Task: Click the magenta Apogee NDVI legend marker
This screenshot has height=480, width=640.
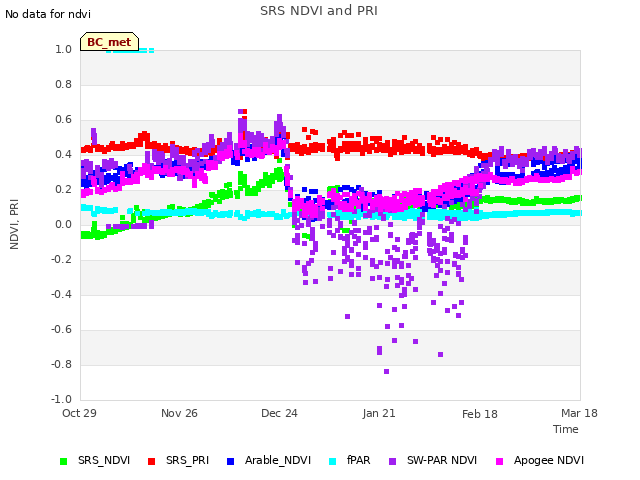Action: (499, 461)
